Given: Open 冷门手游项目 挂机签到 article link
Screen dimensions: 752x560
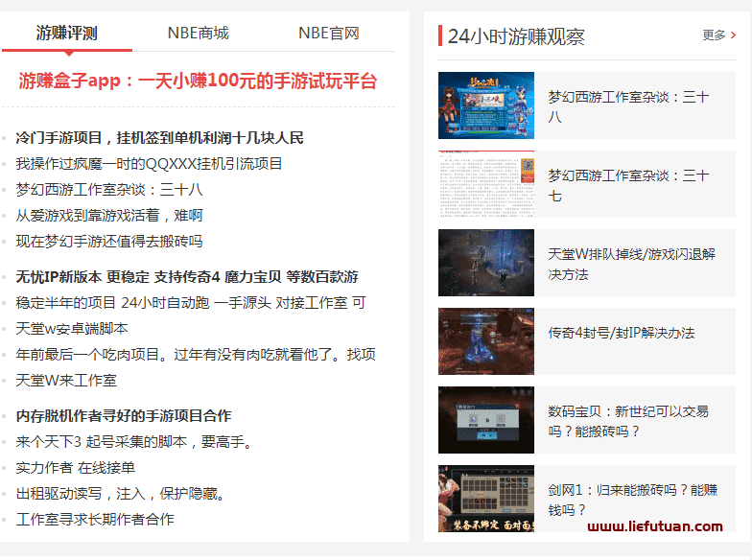Looking at the screenshot, I should [x=159, y=138].
